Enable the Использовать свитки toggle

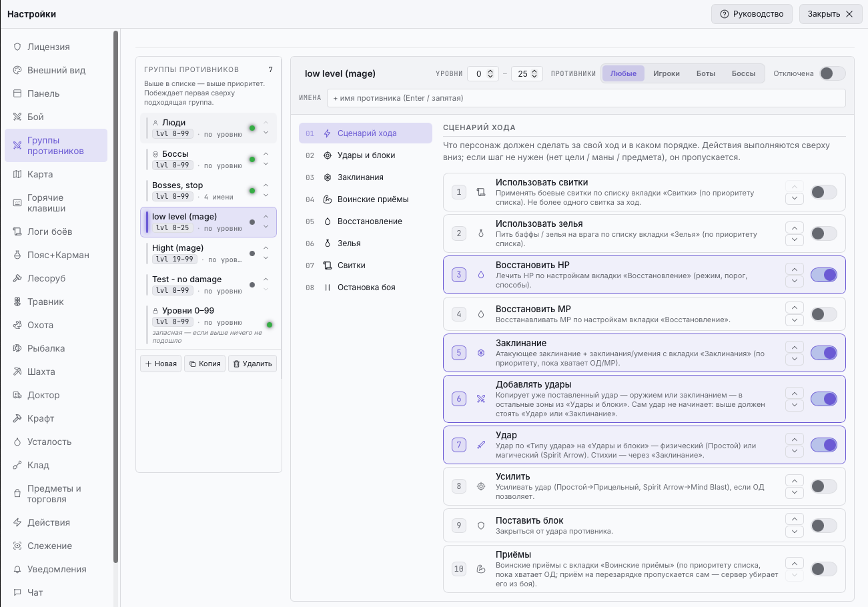click(x=824, y=192)
